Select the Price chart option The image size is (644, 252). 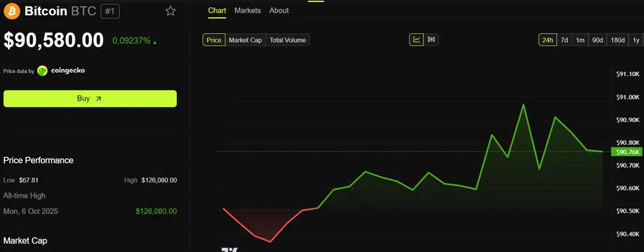(214, 40)
